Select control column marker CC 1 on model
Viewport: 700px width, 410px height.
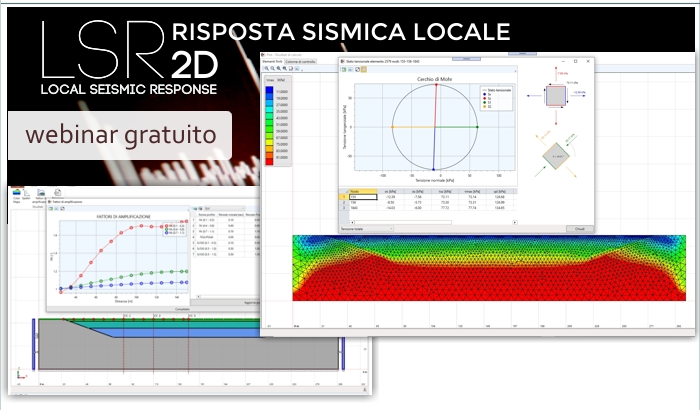point(126,316)
